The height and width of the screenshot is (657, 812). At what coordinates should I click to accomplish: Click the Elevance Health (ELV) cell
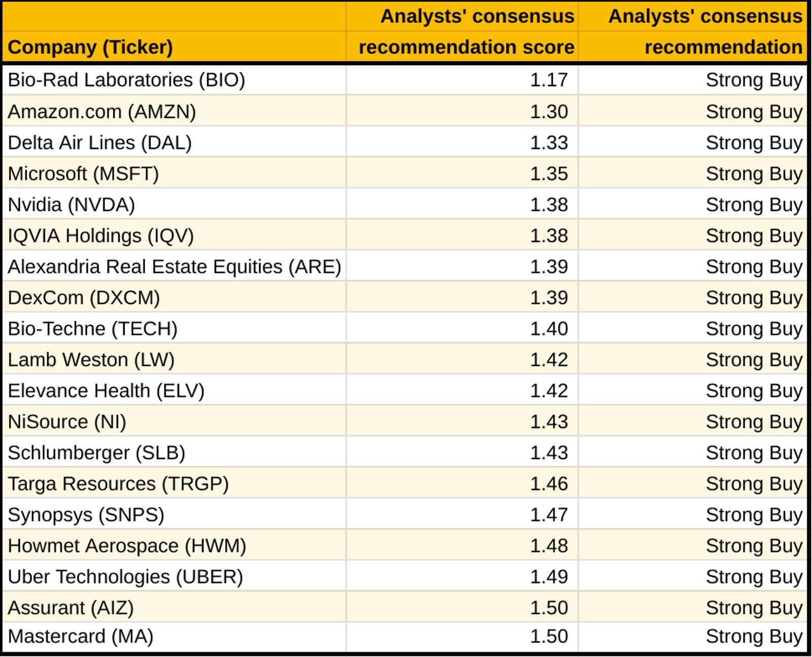[106, 390]
